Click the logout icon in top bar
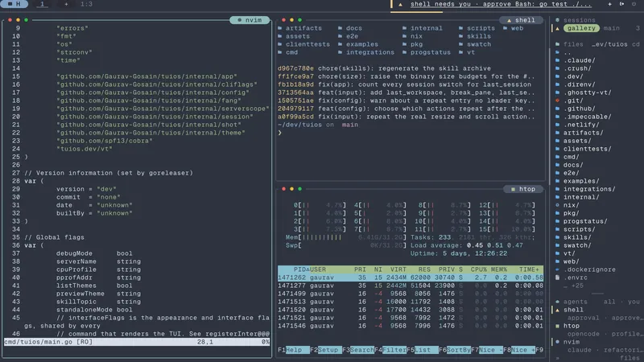The height and width of the screenshot is (362, 644). click(x=621, y=4)
